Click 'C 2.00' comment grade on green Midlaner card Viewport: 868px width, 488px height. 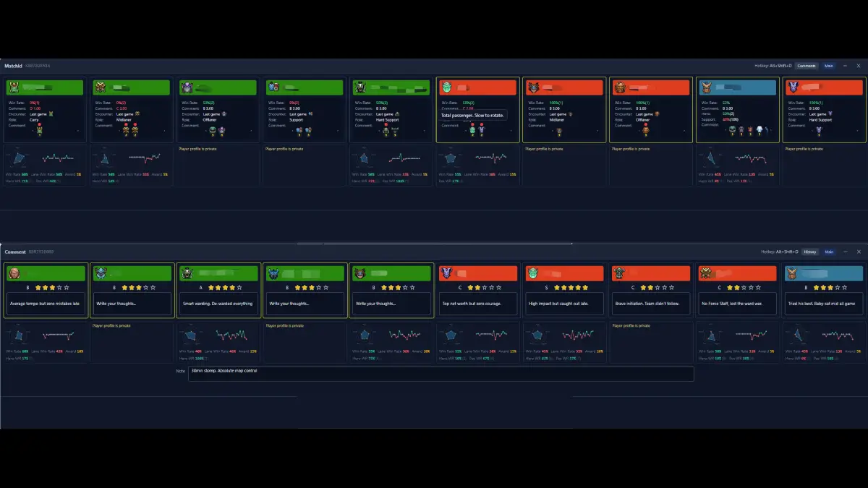[123, 108]
